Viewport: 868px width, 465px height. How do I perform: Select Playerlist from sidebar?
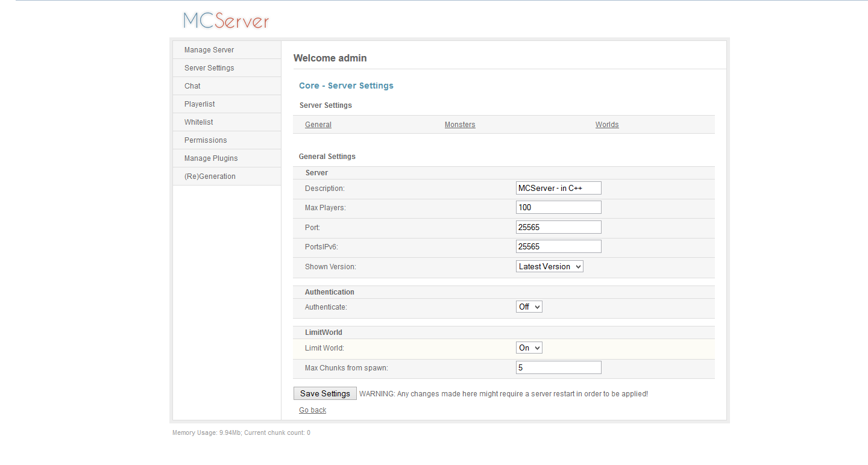pos(200,104)
